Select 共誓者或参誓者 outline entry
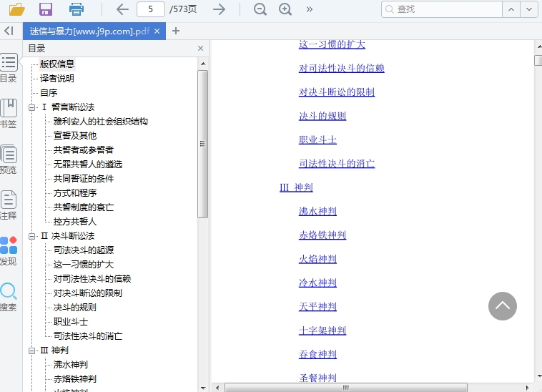 click(x=84, y=150)
